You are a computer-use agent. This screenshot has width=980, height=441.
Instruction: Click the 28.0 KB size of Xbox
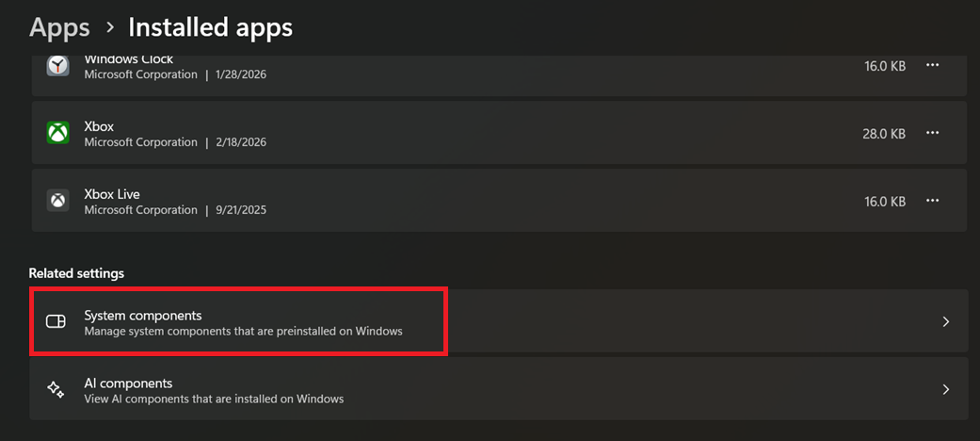[x=883, y=134]
